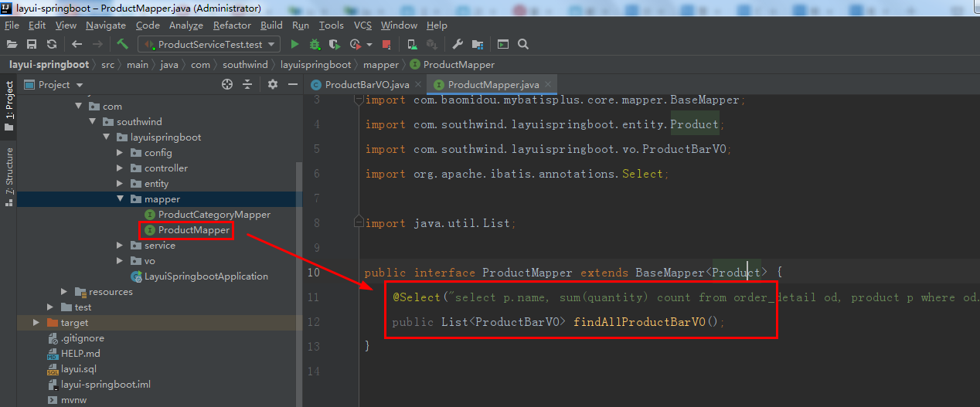Hide the Project panel with minus icon
Viewport: 980px width, 407px height.
(291, 84)
